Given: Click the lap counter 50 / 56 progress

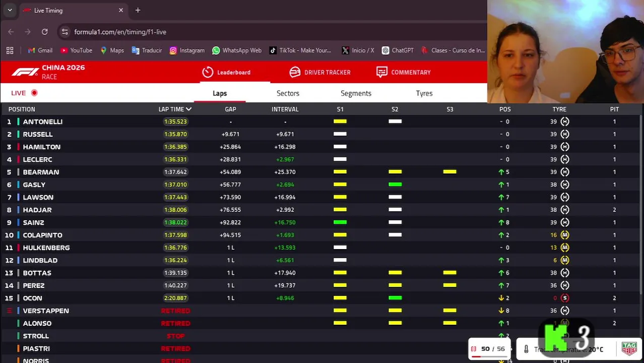Looking at the screenshot, I should point(488,349).
